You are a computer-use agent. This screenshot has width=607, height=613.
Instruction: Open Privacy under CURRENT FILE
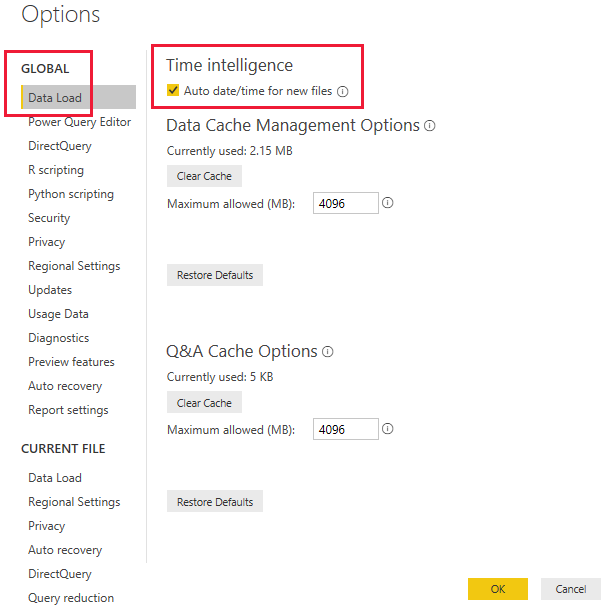coord(47,526)
